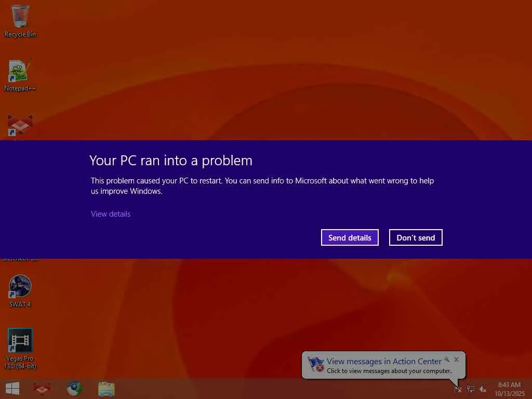Click the flag error icon in balloon
This screenshot has width=532, height=399.
pos(315,364)
